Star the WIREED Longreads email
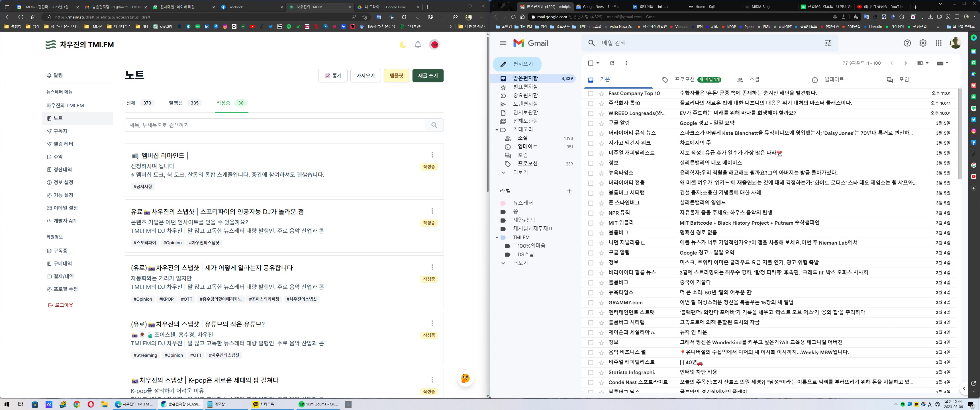980x410 pixels. click(601, 113)
